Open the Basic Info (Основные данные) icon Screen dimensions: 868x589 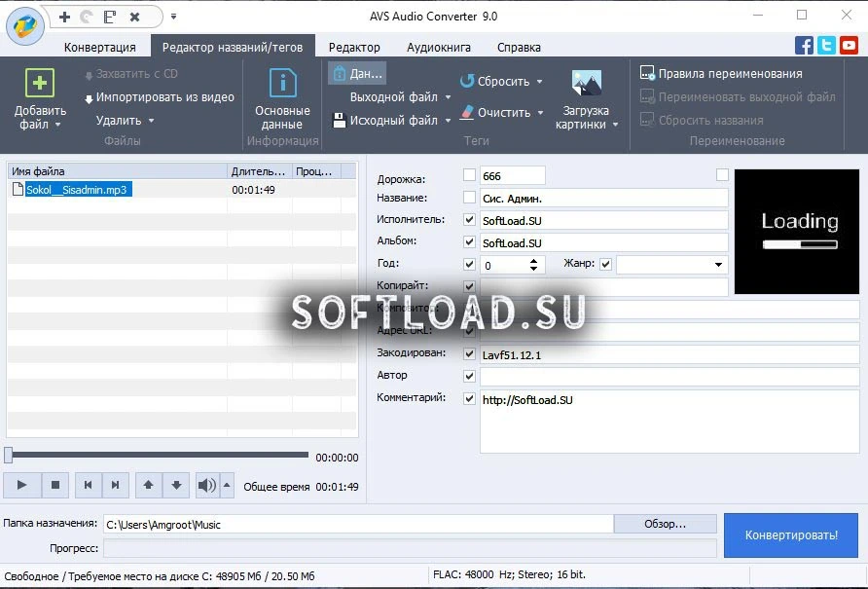coord(282,83)
